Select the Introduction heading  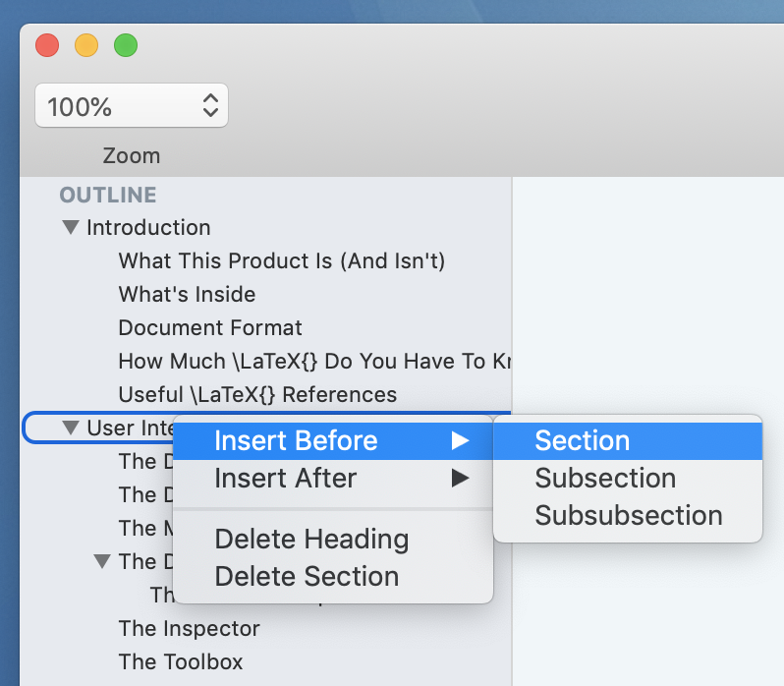(x=148, y=227)
